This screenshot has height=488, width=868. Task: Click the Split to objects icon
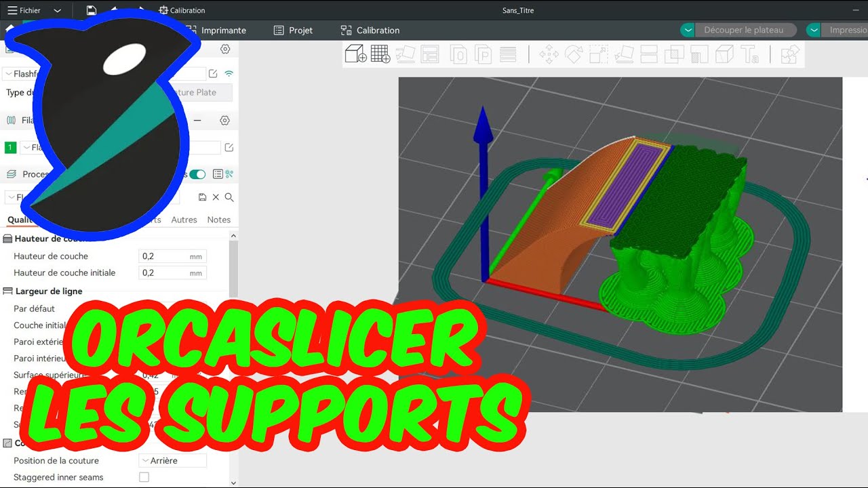click(x=458, y=54)
